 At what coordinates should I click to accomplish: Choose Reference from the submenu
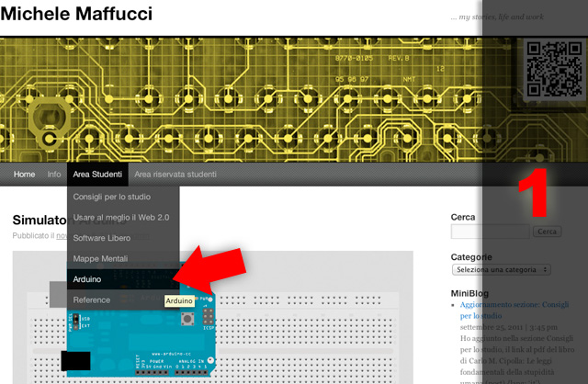pos(92,299)
